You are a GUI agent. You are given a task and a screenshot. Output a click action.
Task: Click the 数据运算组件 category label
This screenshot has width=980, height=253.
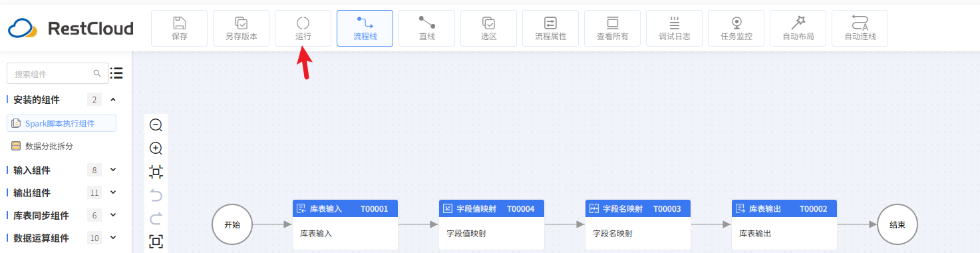coord(41,238)
